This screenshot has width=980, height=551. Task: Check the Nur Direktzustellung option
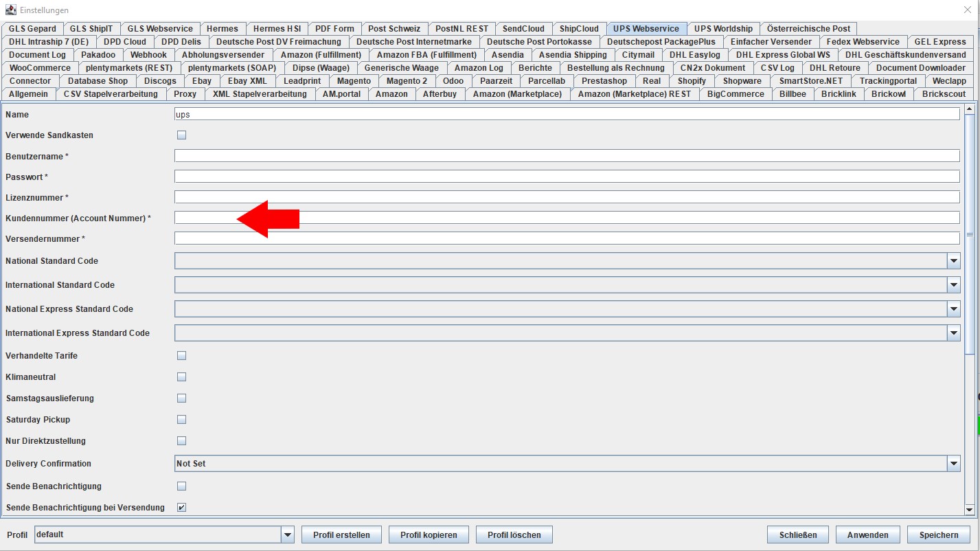[x=182, y=441]
